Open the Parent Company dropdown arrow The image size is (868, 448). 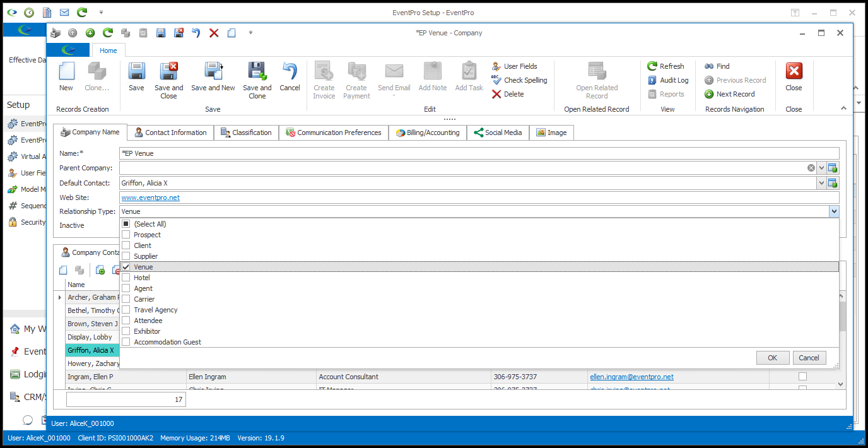click(x=821, y=168)
